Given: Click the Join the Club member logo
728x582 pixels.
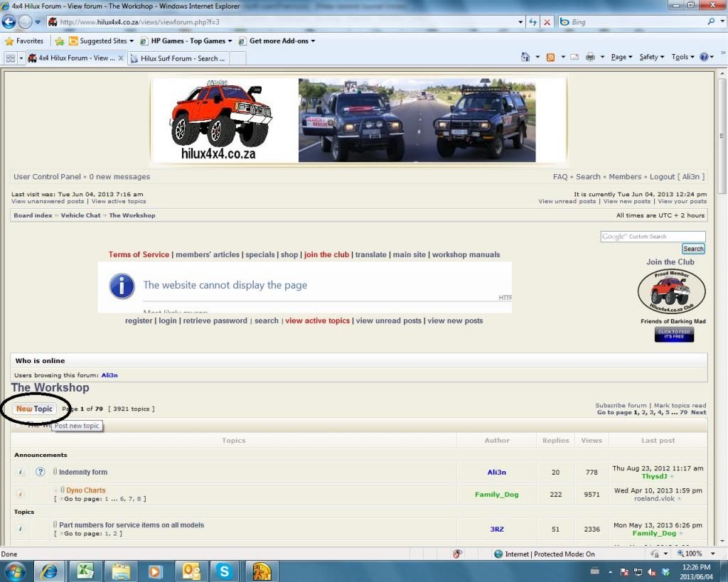Looking at the screenshot, I should click(x=671, y=292).
